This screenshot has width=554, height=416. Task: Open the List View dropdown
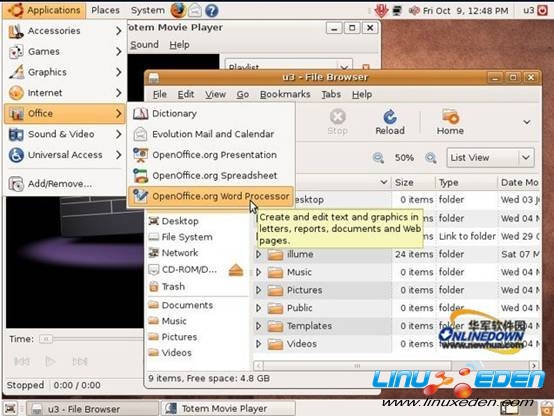[x=490, y=158]
